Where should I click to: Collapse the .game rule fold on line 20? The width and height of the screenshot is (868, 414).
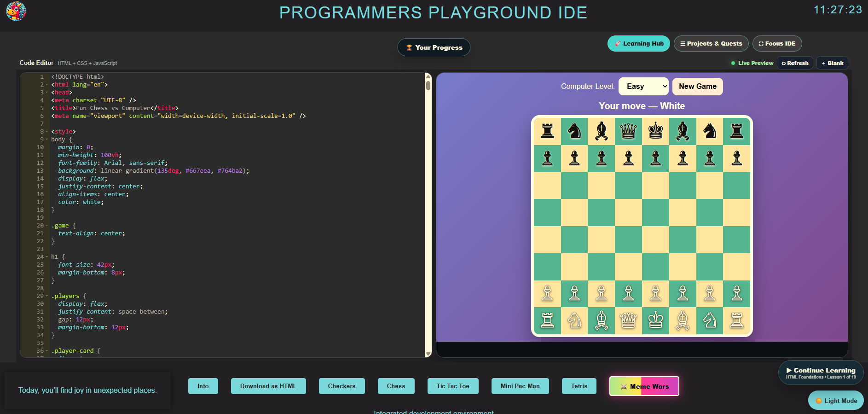click(x=46, y=226)
